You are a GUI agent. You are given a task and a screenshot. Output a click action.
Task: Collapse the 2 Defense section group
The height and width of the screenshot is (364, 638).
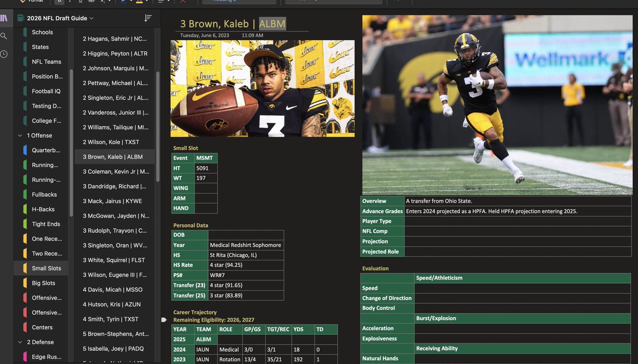coord(21,342)
